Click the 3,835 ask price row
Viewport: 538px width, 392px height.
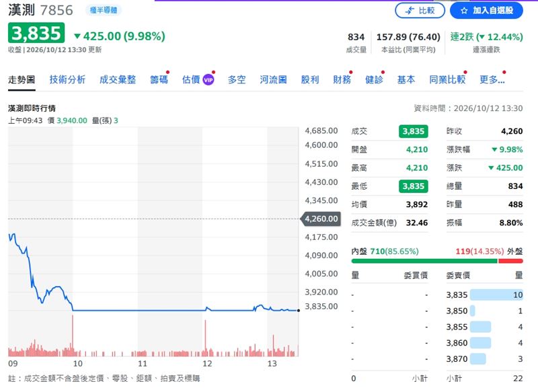pyautogui.click(x=484, y=295)
